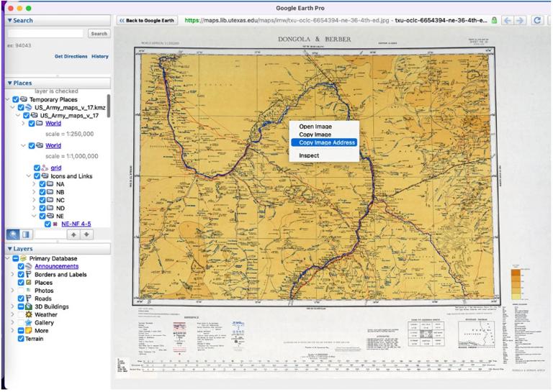The height and width of the screenshot is (392, 553).
Task: Click the Borders and Labels flag icon
Action: tap(29, 274)
